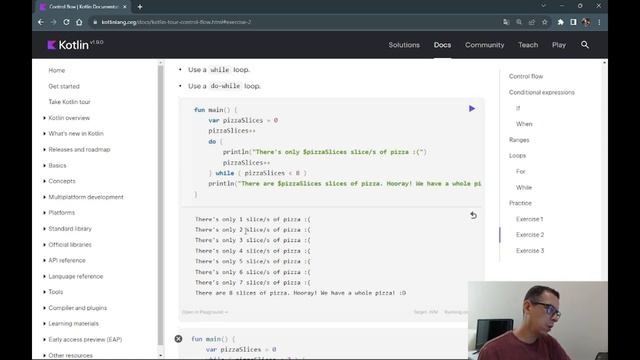Open the Solutions menu
The image size is (640, 360).
coord(404,45)
